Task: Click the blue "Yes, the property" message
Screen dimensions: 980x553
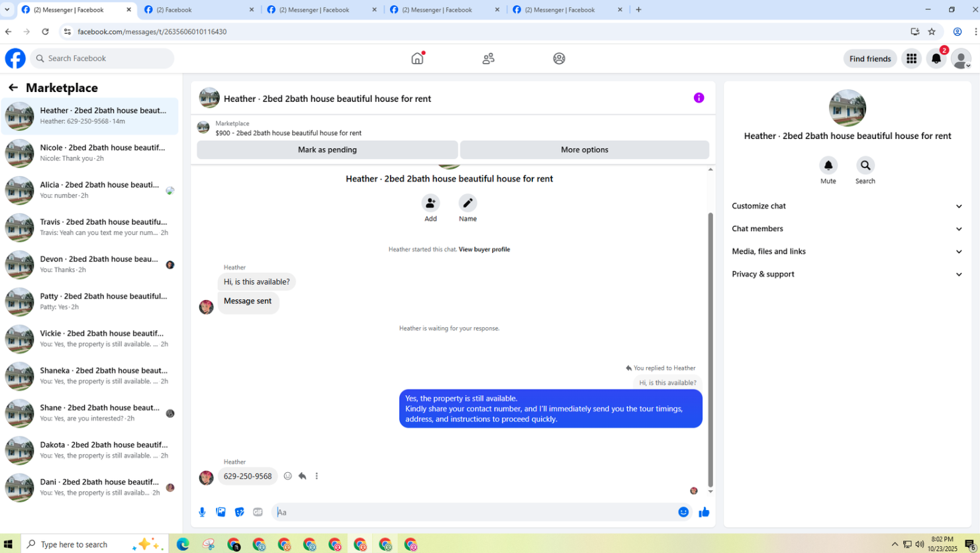Action: (x=550, y=409)
